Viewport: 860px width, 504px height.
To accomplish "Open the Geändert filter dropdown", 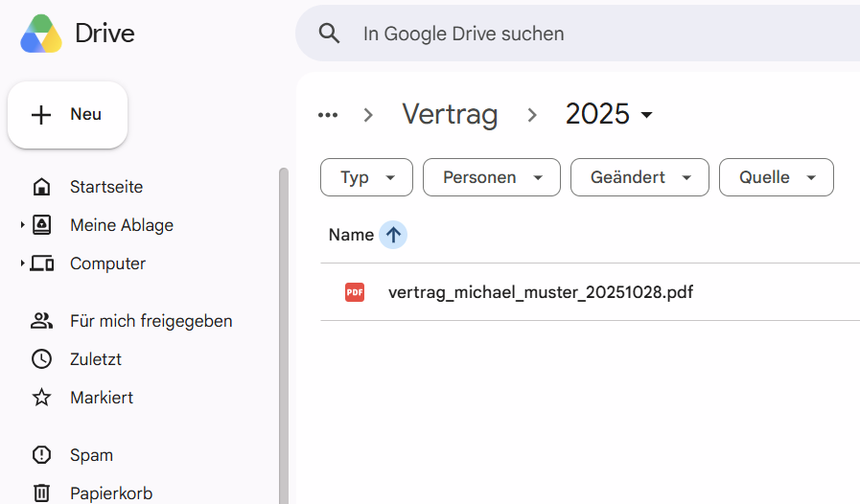I will (x=639, y=177).
